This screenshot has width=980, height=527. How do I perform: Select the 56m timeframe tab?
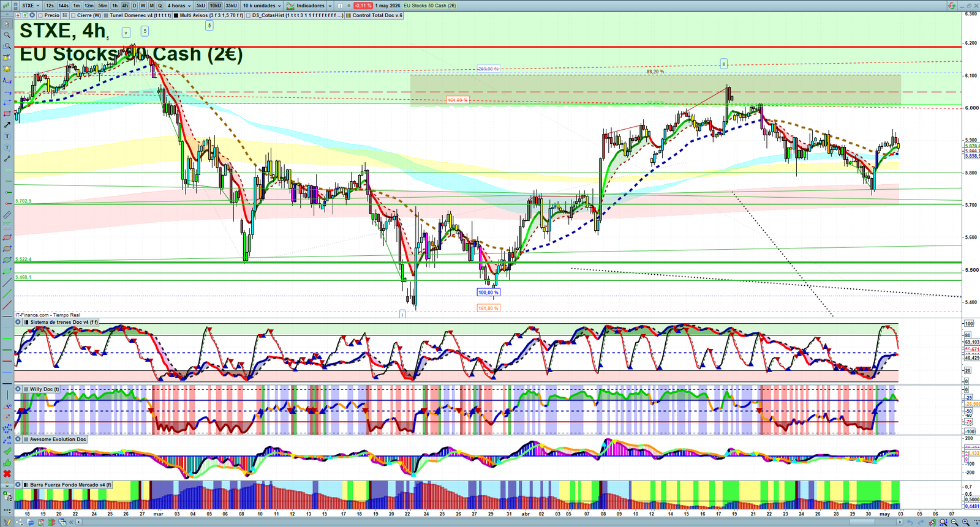(x=102, y=6)
